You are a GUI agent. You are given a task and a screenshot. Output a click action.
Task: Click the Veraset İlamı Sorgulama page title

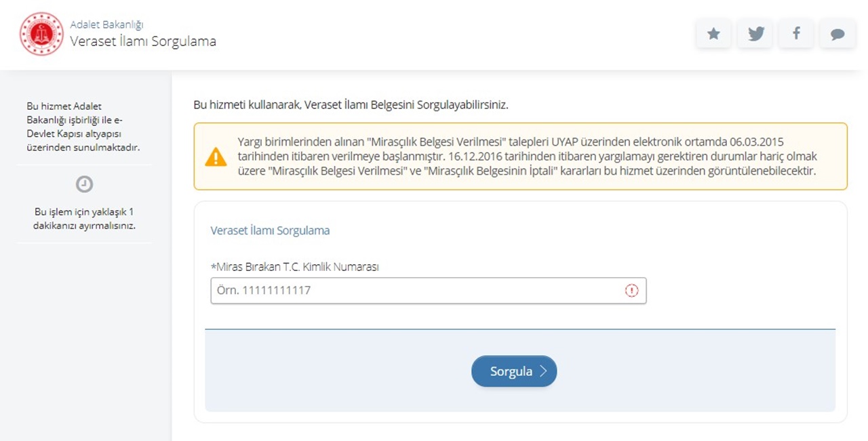tap(143, 41)
